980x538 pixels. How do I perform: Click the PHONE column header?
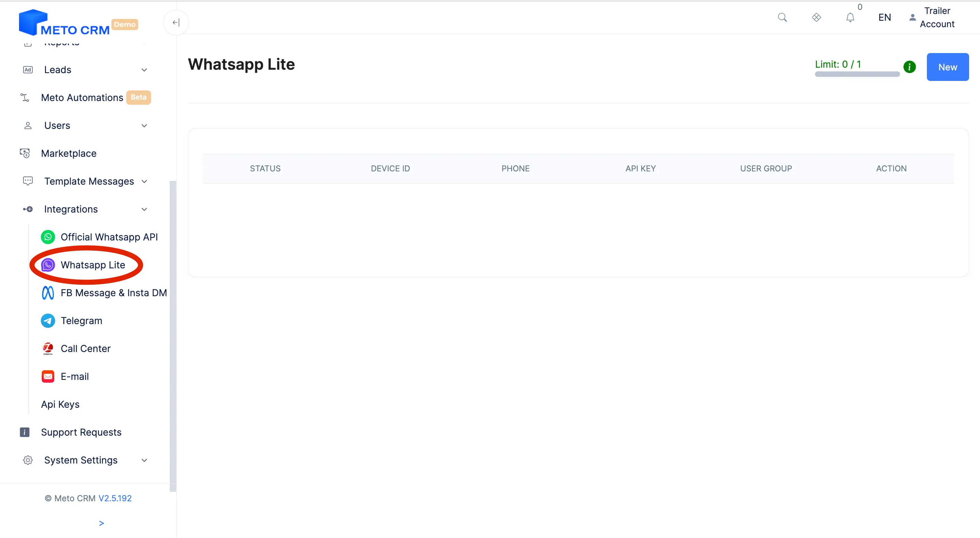pyautogui.click(x=515, y=168)
